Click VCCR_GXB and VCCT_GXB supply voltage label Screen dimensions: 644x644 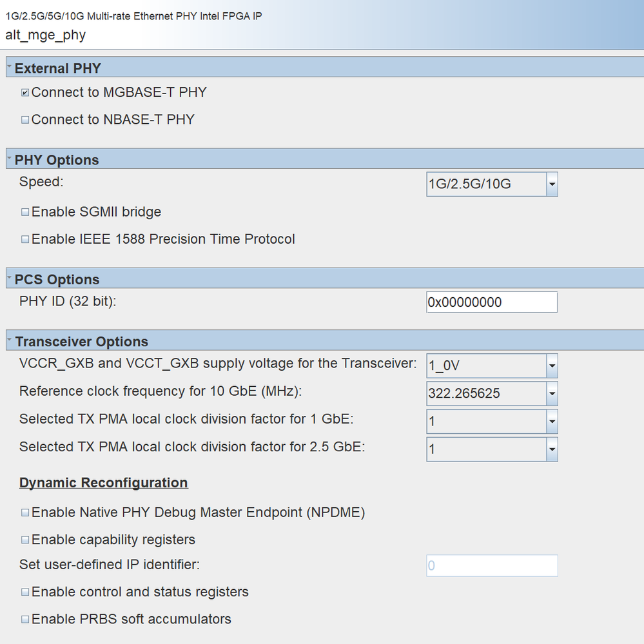pos(218,364)
